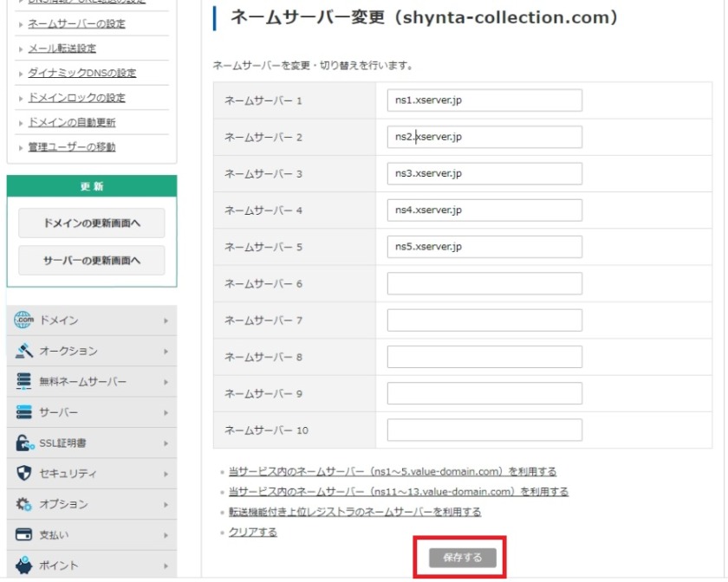Click the payment credit card icon
This screenshot has width=728, height=582.
coord(23,534)
